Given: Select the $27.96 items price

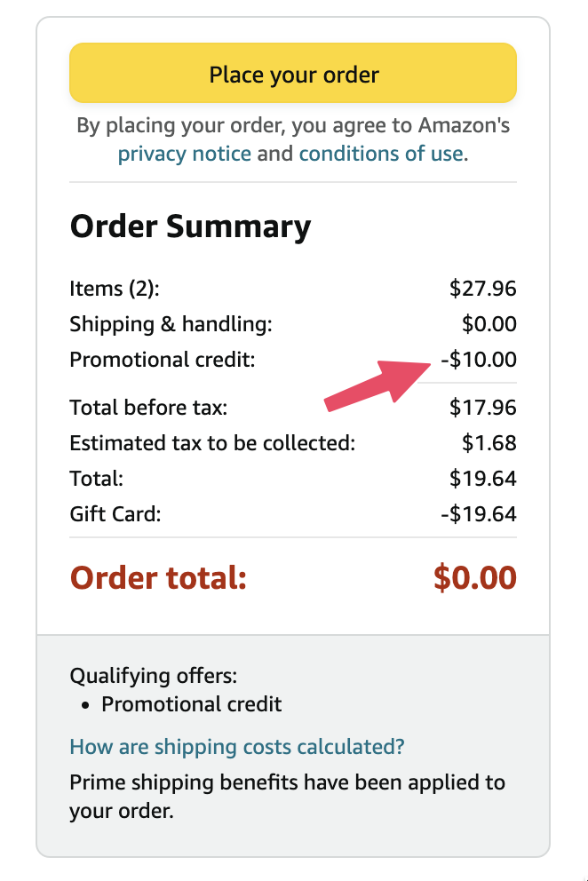Looking at the screenshot, I should (485, 289).
